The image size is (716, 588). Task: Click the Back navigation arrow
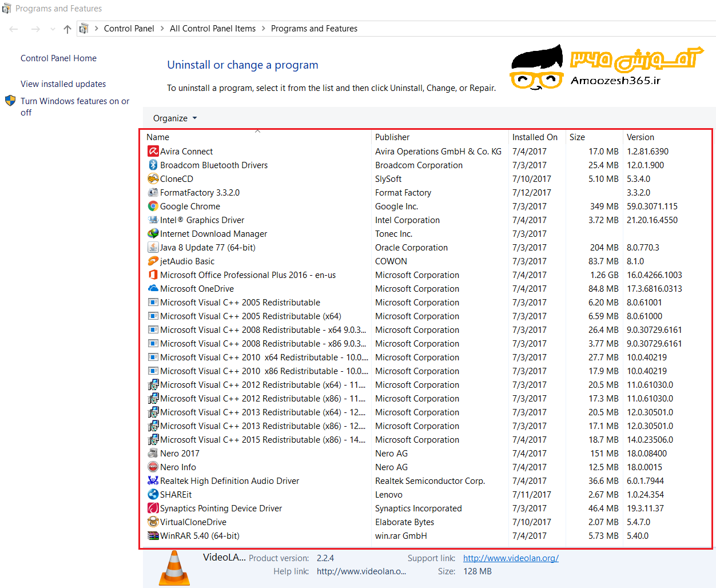point(14,29)
